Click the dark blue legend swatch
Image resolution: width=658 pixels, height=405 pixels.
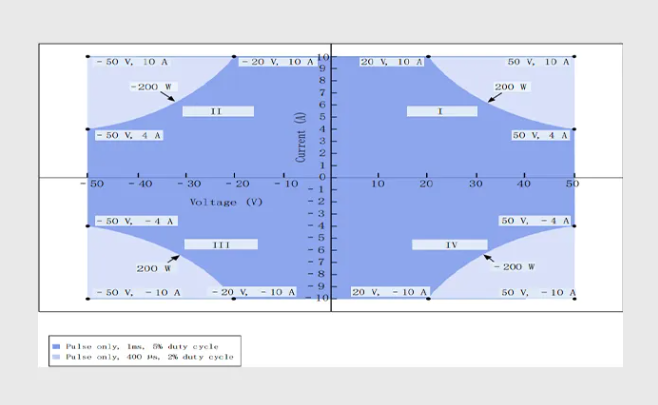(x=56, y=347)
